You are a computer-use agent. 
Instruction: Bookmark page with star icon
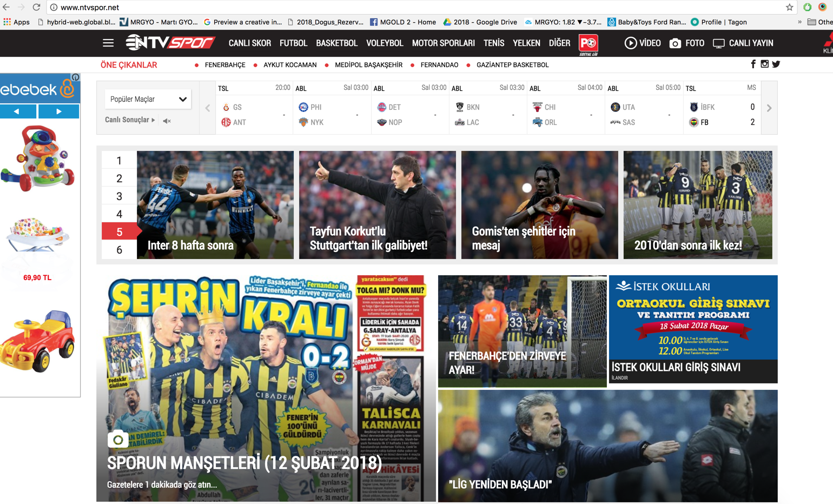(x=790, y=8)
